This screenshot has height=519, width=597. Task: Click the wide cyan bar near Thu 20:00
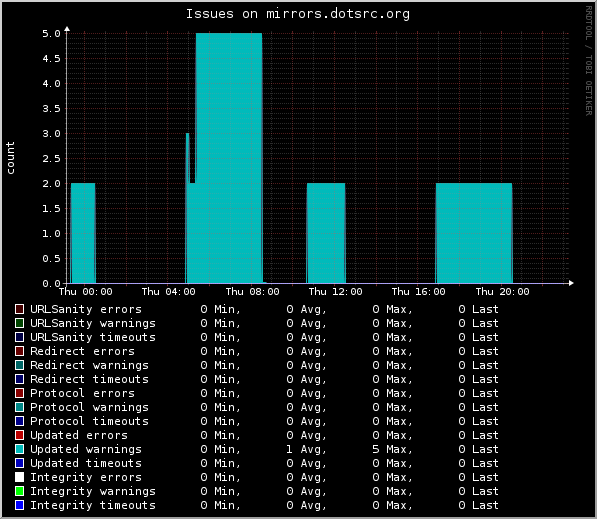pos(474,233)
